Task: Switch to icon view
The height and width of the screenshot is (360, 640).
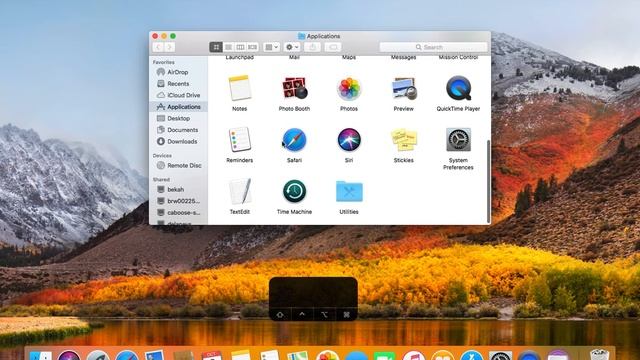Action: [216, 47]
